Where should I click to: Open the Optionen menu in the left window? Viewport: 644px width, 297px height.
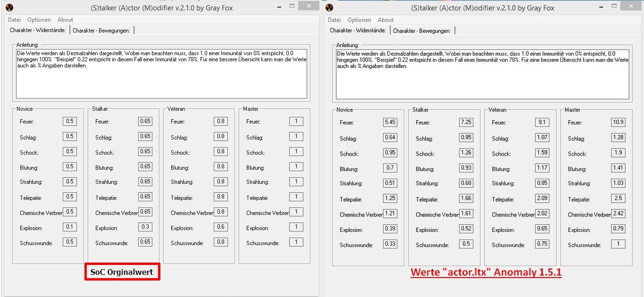39,20
